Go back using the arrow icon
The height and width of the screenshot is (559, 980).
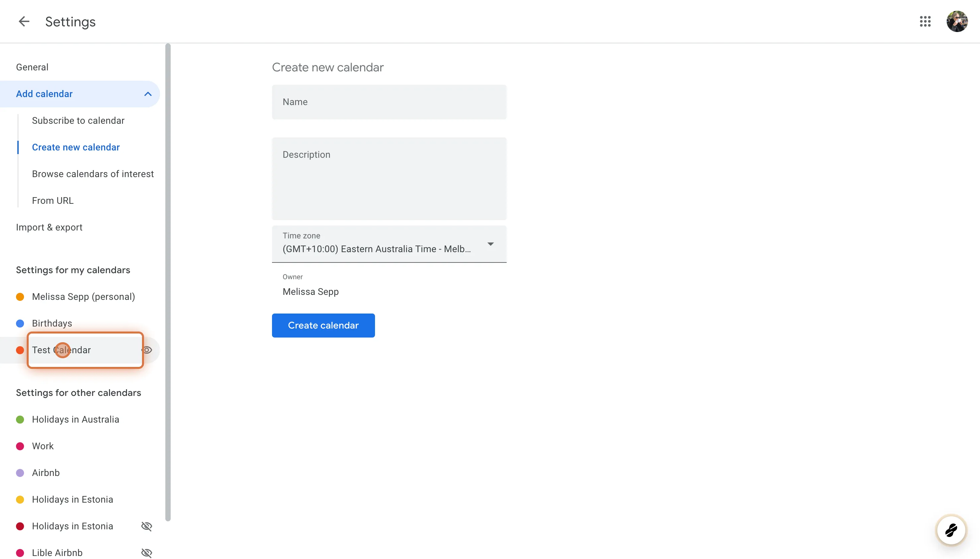24,21
